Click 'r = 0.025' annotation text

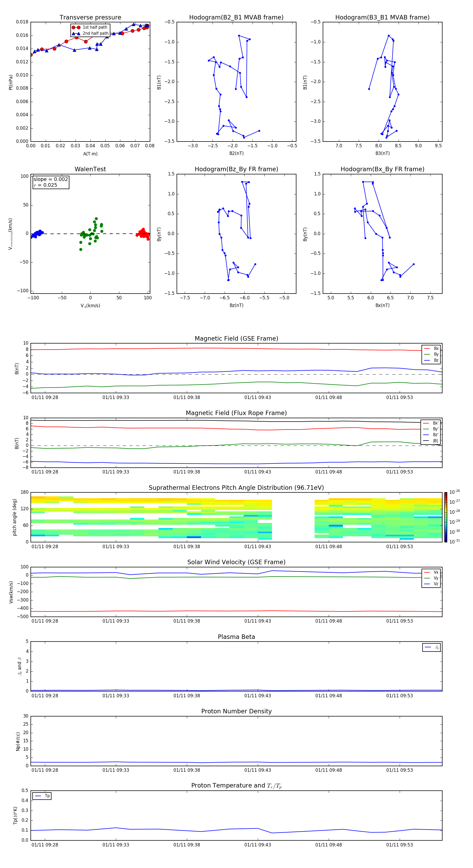tap(45, 185)
